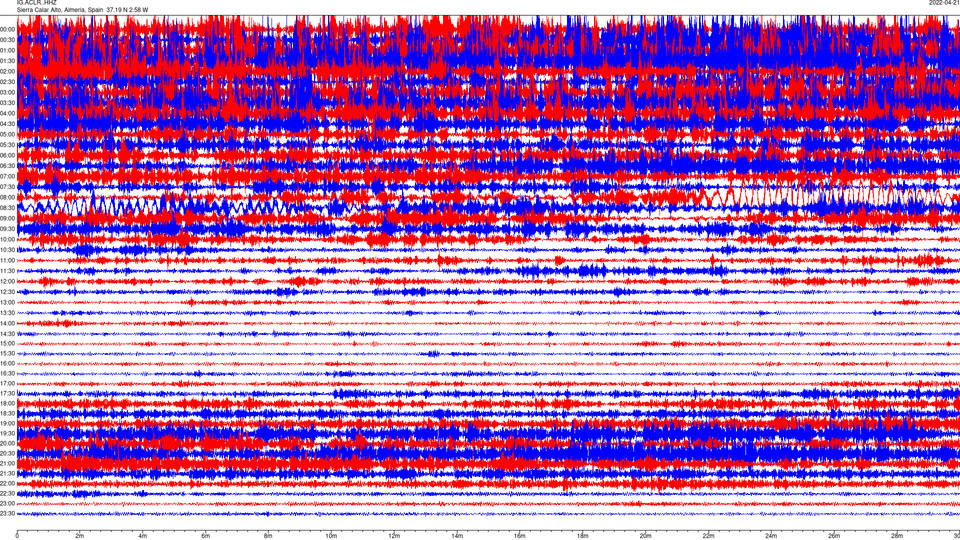Select the 06:30 time row label
960x540 pixels.
click(x=7, y=165)
